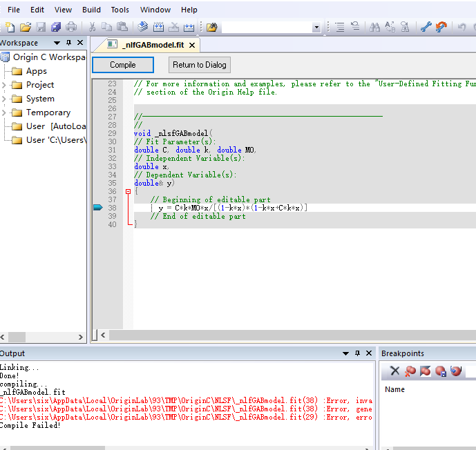Select the Apps folder in workspace

[x=36, y=71]
